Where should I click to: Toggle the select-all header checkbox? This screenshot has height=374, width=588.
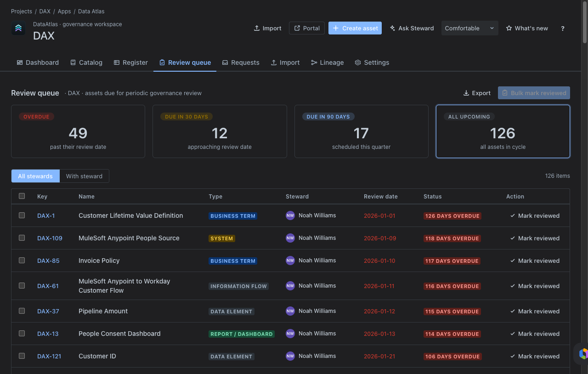point(22,196)
